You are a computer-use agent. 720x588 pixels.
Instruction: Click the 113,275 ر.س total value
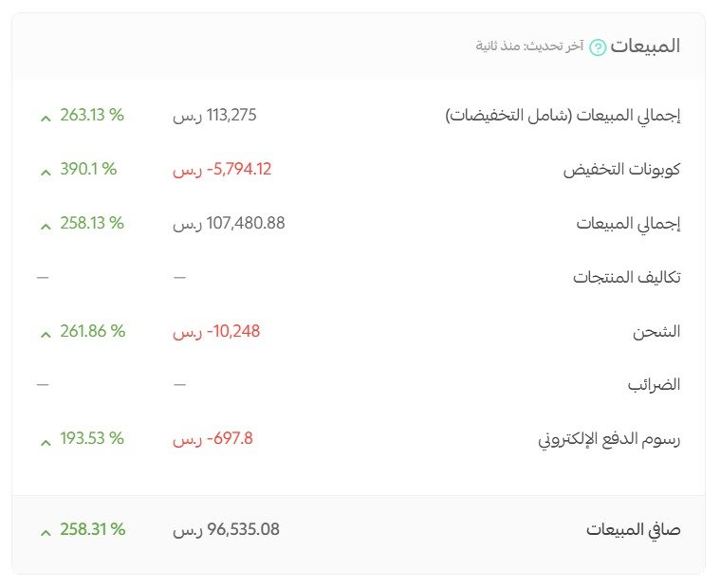click(x=214, y=116)
